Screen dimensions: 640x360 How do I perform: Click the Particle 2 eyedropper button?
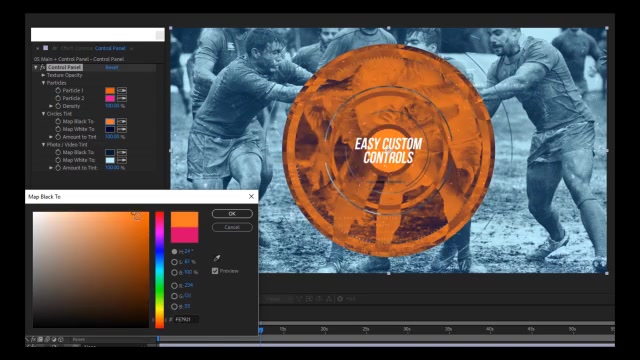[x=122, y=98]
